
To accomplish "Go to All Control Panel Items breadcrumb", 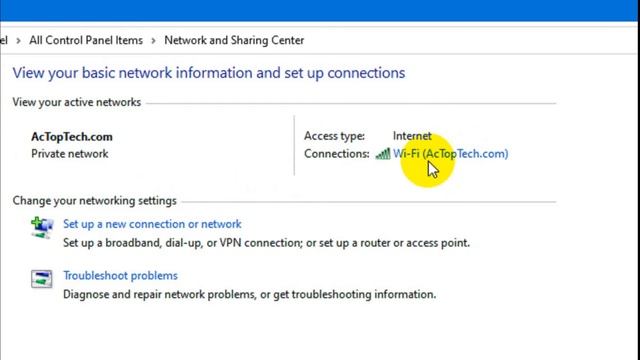I will click(x=86, y=40).
